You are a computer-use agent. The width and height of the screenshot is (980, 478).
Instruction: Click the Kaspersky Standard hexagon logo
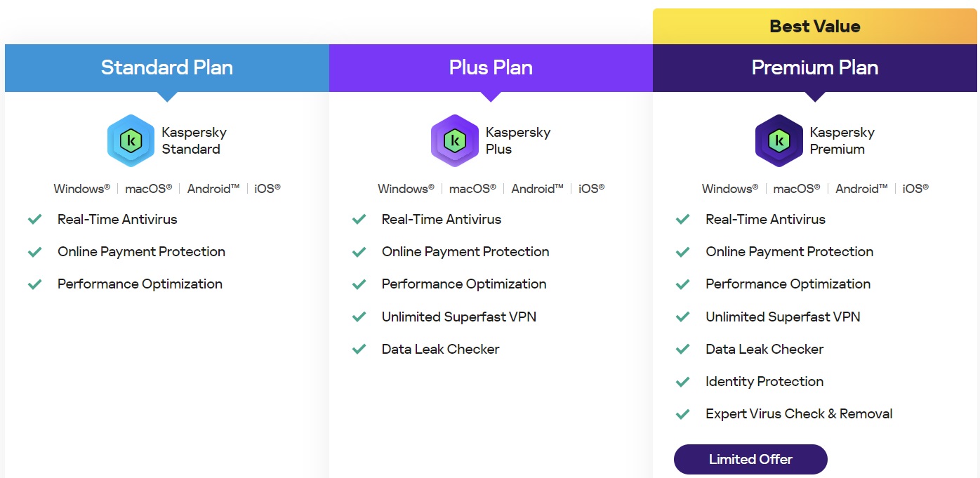[131, 140]
